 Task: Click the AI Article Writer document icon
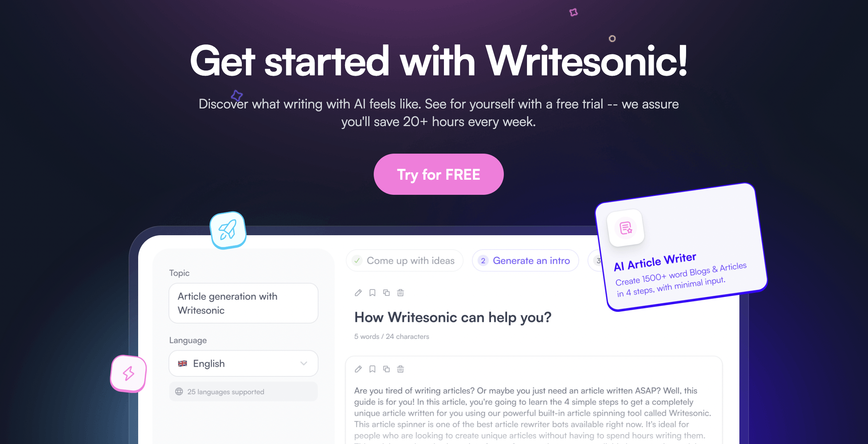[626, 228]
